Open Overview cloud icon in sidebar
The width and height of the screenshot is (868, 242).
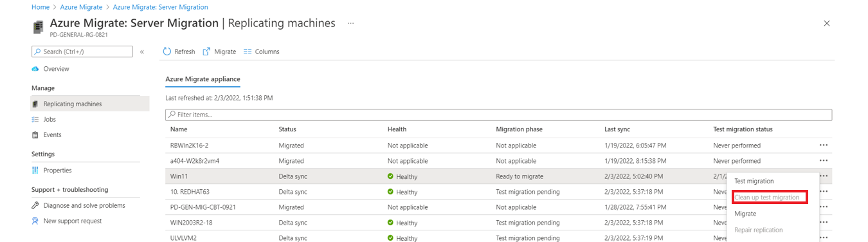pos(35,69)
